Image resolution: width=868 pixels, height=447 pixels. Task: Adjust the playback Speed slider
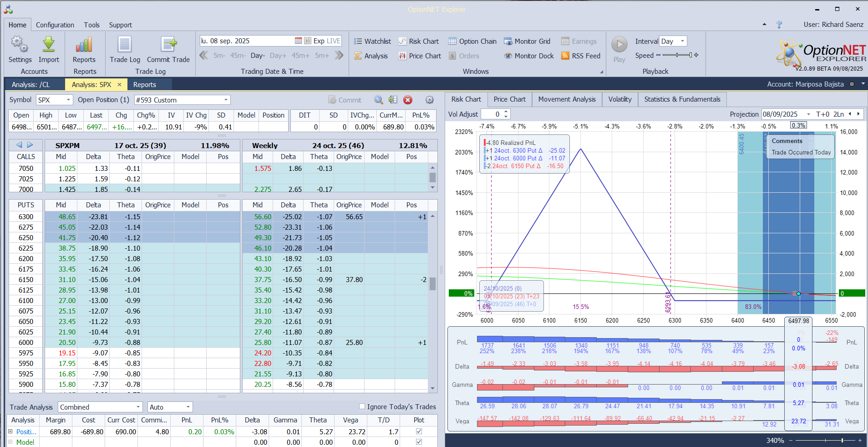pos(677,55)
